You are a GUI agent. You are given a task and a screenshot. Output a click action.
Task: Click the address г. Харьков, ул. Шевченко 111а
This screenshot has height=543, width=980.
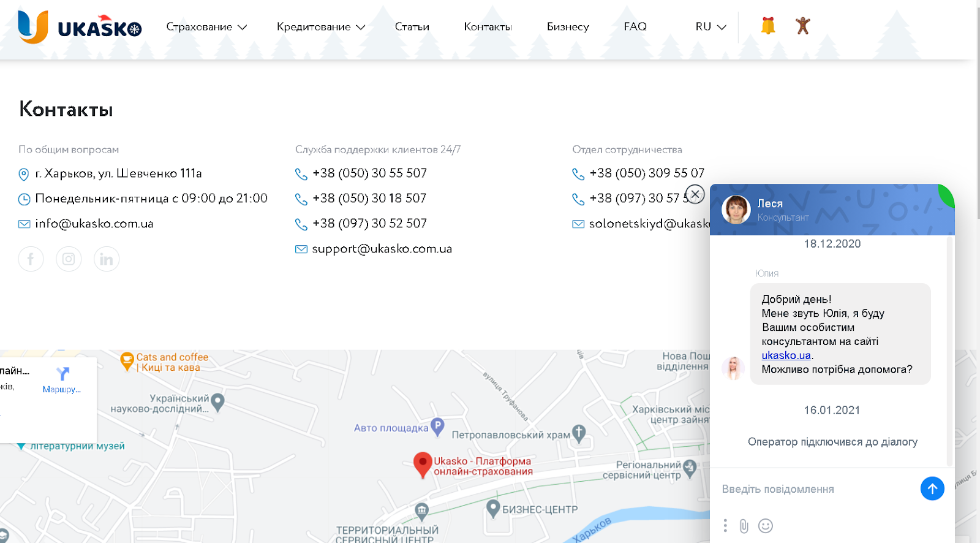point(119,173)
